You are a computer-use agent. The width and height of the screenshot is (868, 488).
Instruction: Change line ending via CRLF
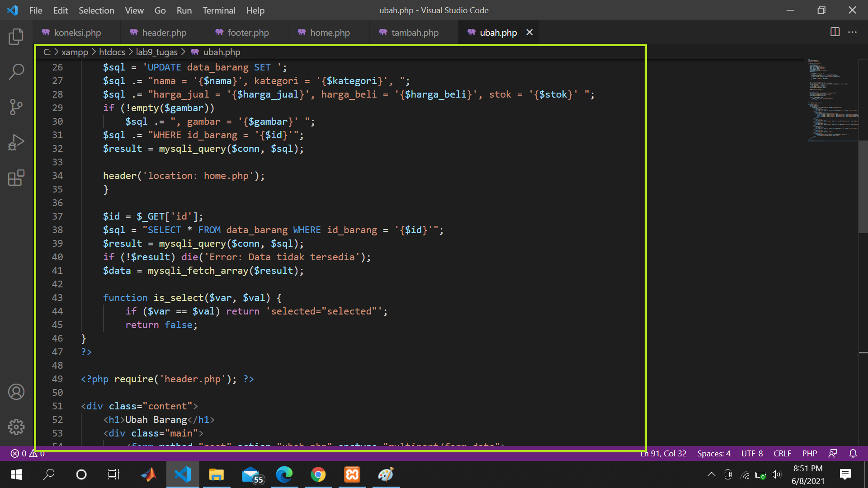click(782, 453)
